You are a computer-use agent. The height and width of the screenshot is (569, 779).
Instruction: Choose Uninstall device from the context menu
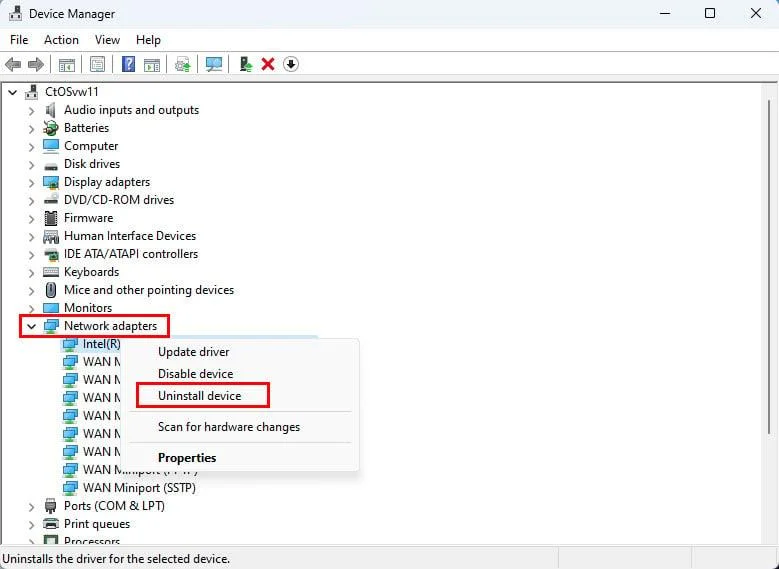(199, 396)
